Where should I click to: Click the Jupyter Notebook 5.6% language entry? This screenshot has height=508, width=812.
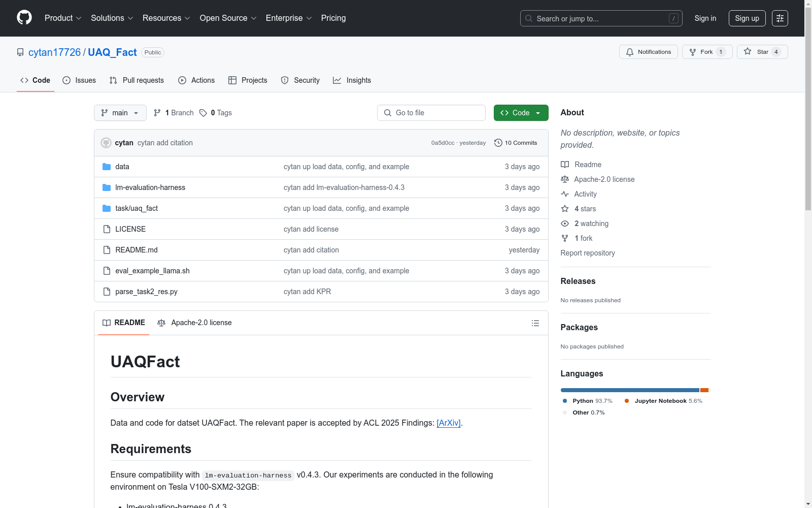pos(664,401)
